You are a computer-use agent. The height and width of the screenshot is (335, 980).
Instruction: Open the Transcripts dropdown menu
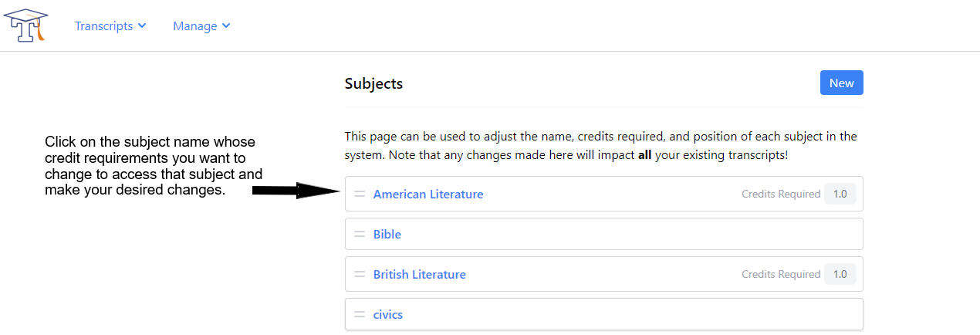110,25
